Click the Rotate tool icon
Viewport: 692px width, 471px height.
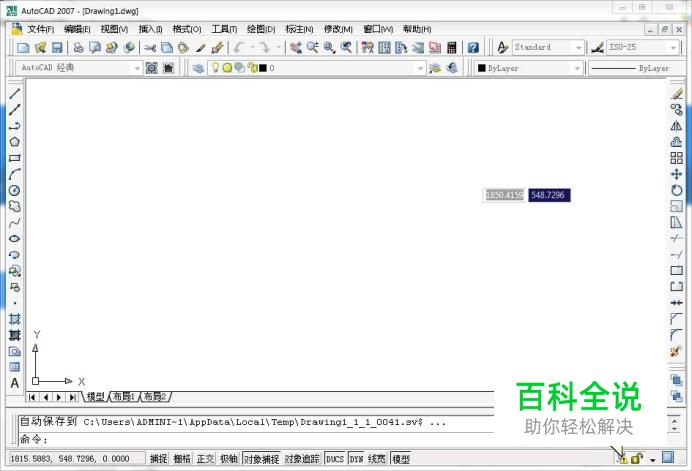677,190
